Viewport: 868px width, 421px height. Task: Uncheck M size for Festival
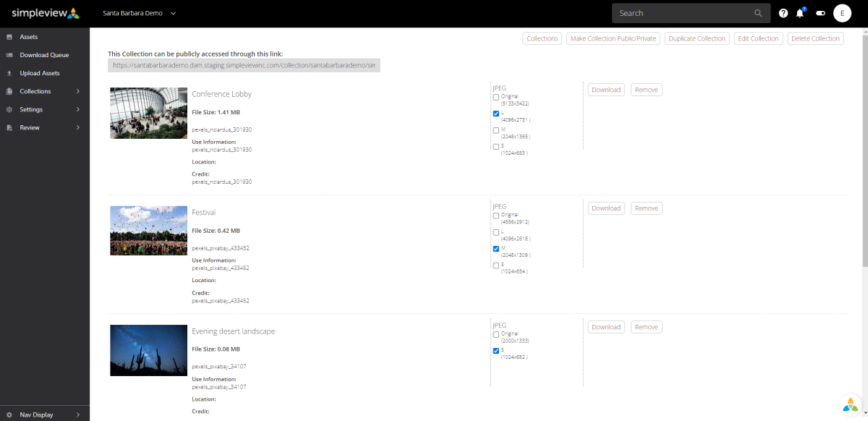click(x=496, y=249)
